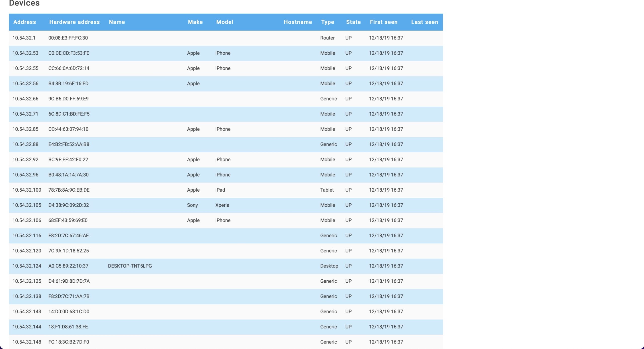
Task: Select the Xperia model cell
Action: (222, 205)
